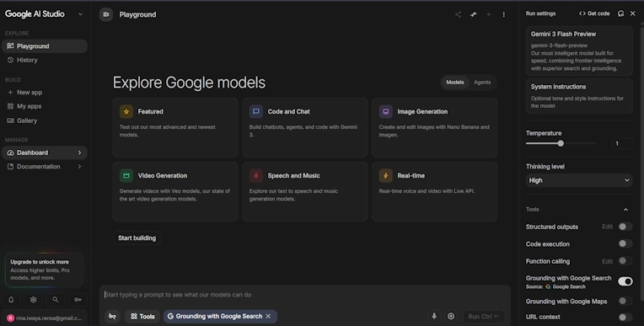Viewport: 644px width, 326px height.
Task: Click the Run Ctrl button
Action: [483, 316]
